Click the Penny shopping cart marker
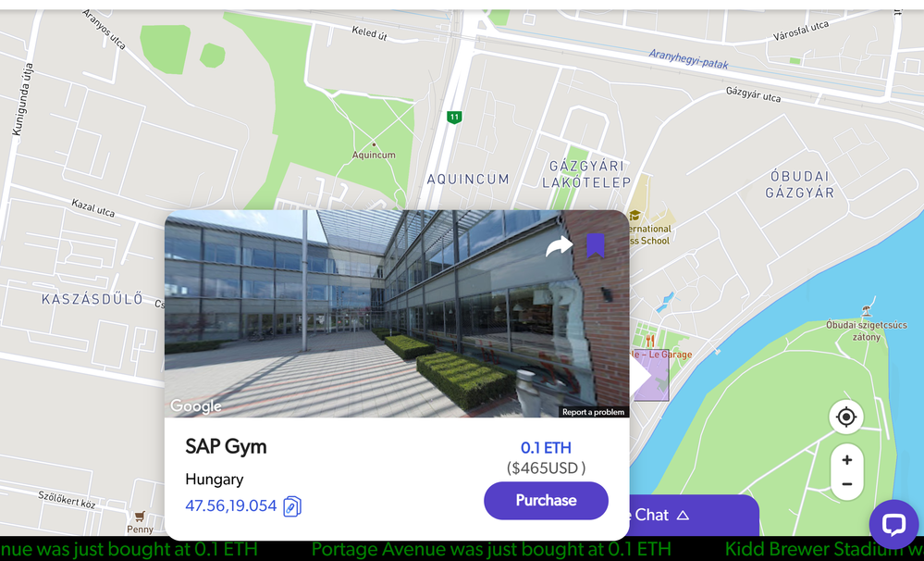This screenshot has height=561, width=924. point(140,517)
